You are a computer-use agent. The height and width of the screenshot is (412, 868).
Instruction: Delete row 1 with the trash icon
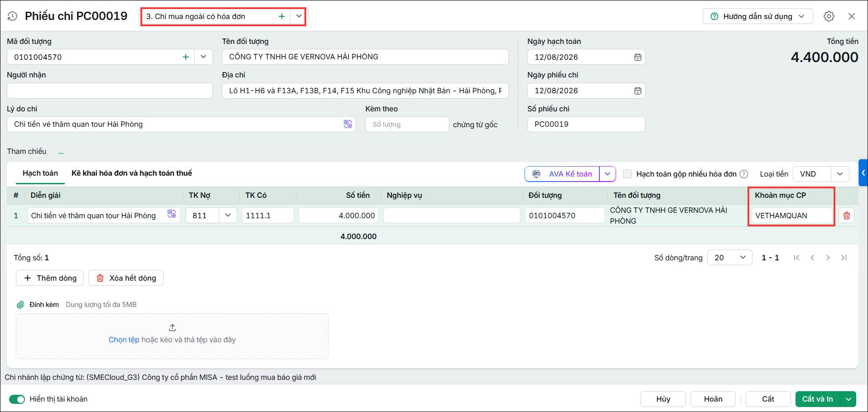click(846, 216)
